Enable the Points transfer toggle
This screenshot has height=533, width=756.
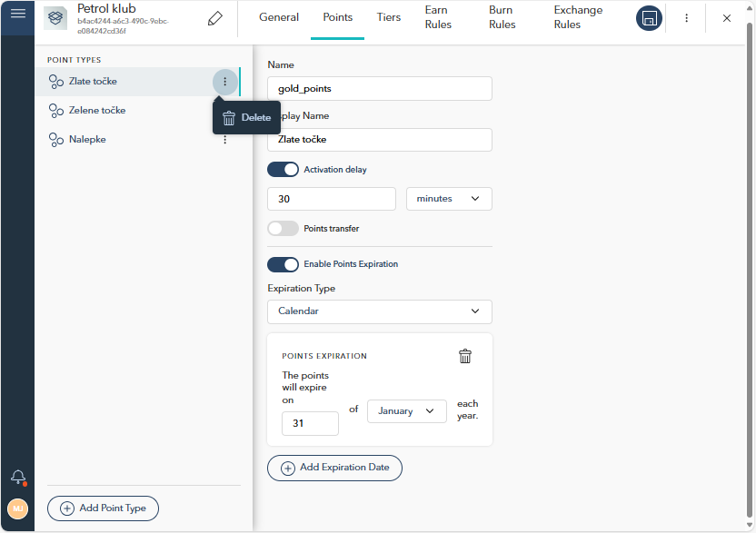click(283, 229)
